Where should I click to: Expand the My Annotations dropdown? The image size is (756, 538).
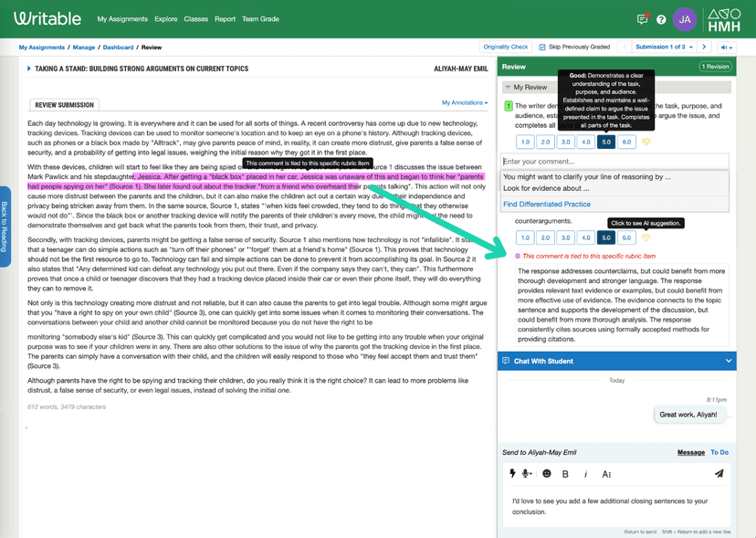(465, 103)
